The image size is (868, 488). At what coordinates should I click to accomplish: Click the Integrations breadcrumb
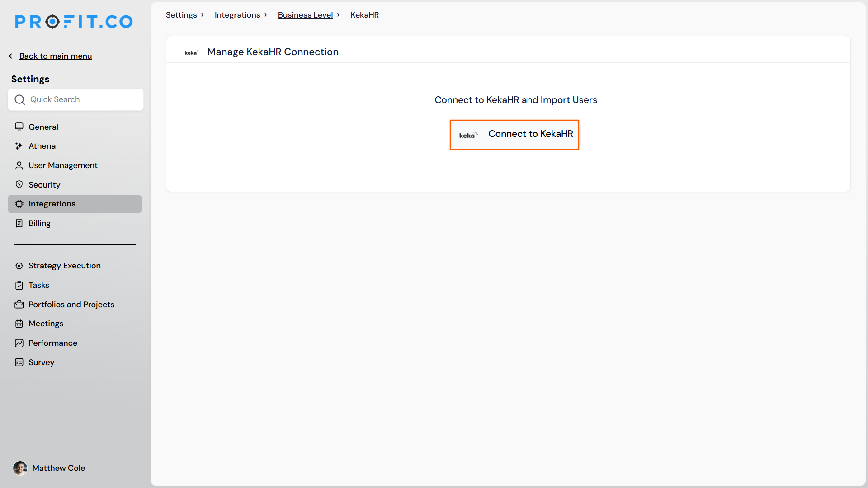click(237, 15)
